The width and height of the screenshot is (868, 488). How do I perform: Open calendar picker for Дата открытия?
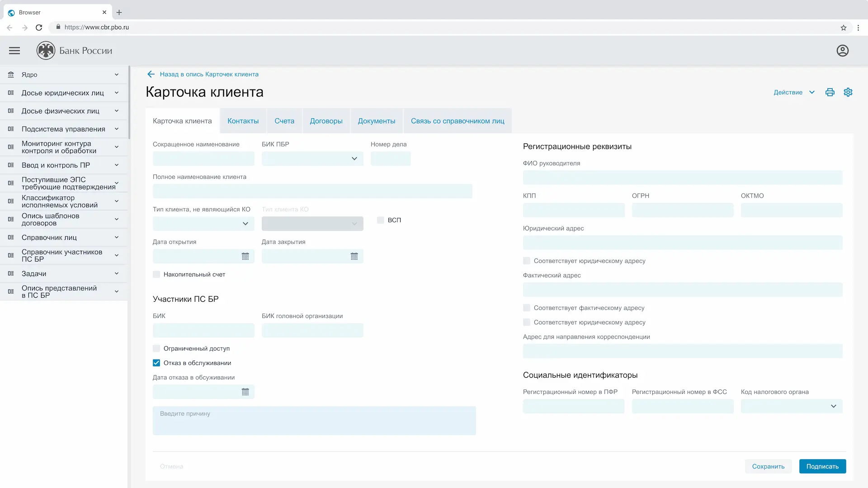(x=245, y=256)
